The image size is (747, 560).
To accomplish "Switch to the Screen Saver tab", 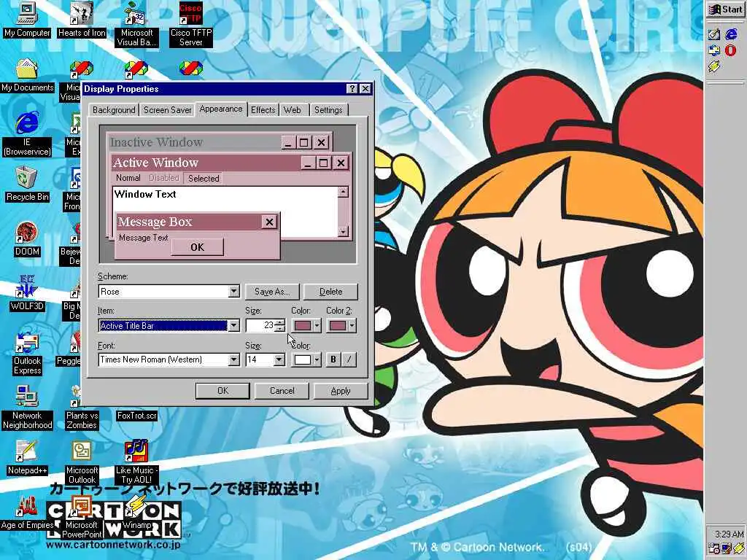I will 167,110.
